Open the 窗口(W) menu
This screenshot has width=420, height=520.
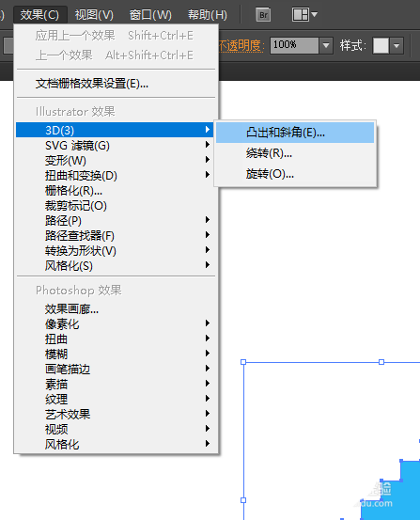(150, 15)
